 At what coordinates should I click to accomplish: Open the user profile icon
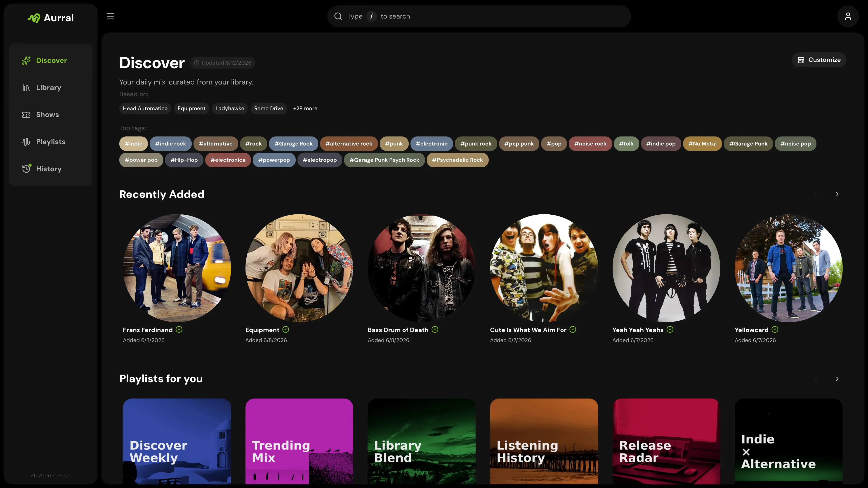pos(848,16)
